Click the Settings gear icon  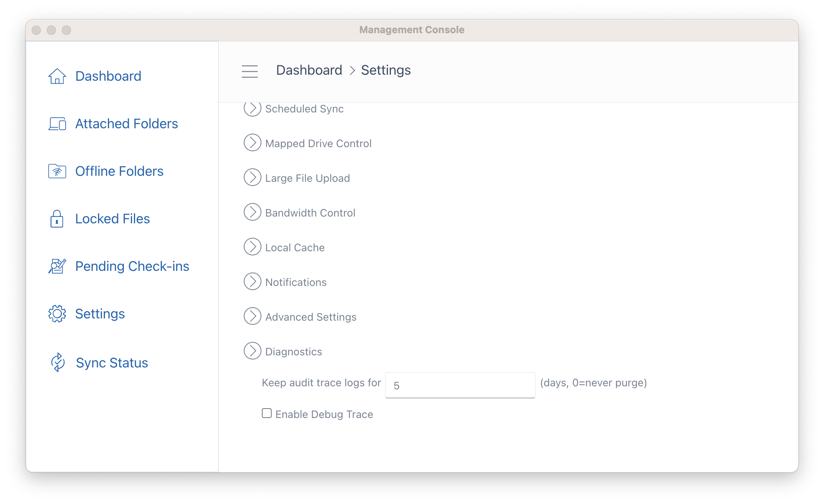coord(57,314)
